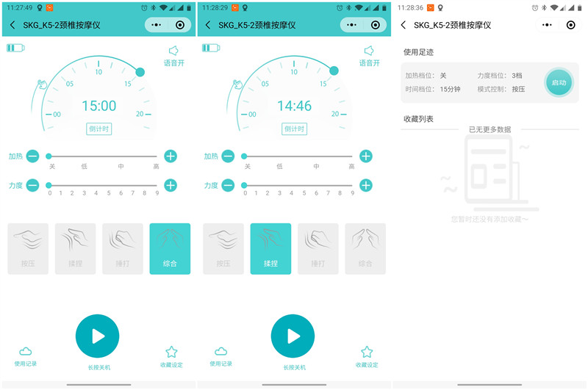Image resolution: width=588 pixels, height=390 pixels.
Task: Open 使用记录 usage records in middle screen
Action: [x=221, y=356]
